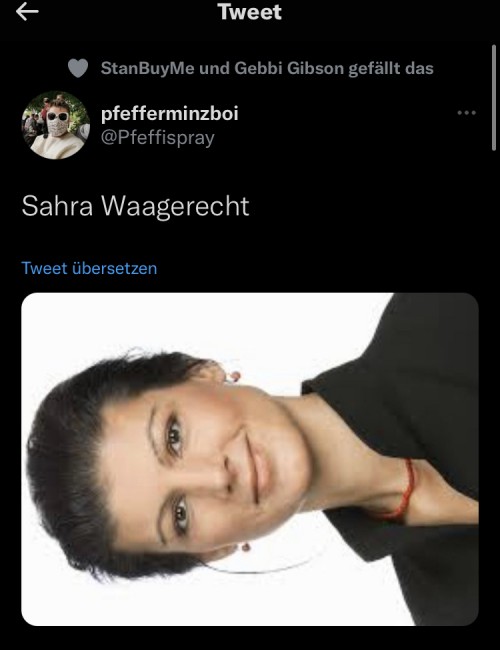500x650 pixels.
Task: Click the upper earring in the photo
Action: click(x=232, y=376)
